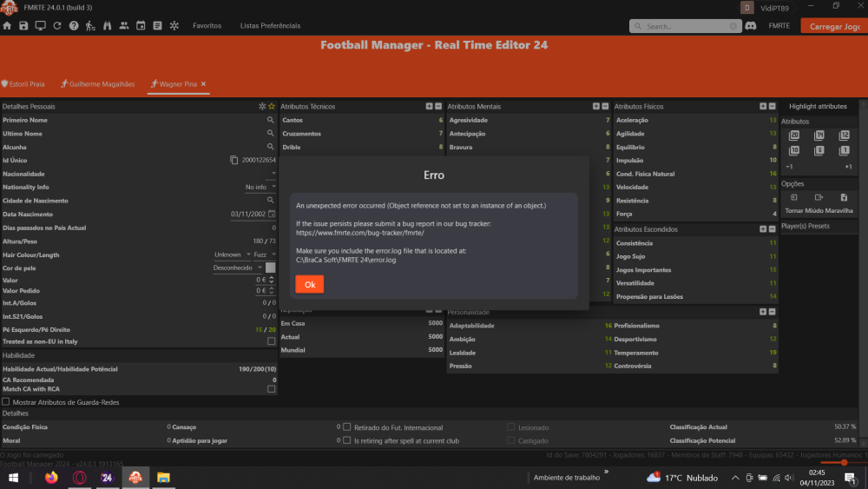Click search icon beside Alcunha
The height and width of the screenshot is (489, 868).
271,147
